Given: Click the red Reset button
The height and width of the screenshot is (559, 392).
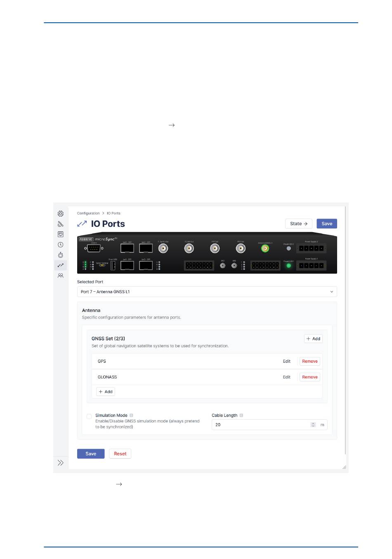Looking at the screenshot, I should click(x=120, y=454).
